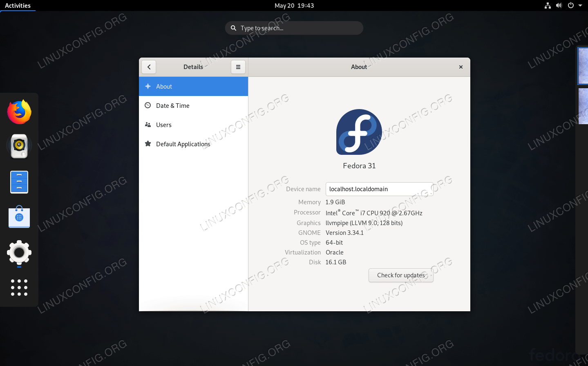Image resolution: width=588 pixels, height=366 pixels.
Task: Open the hamburger menu in Details header
Action: tap(238, 67)
